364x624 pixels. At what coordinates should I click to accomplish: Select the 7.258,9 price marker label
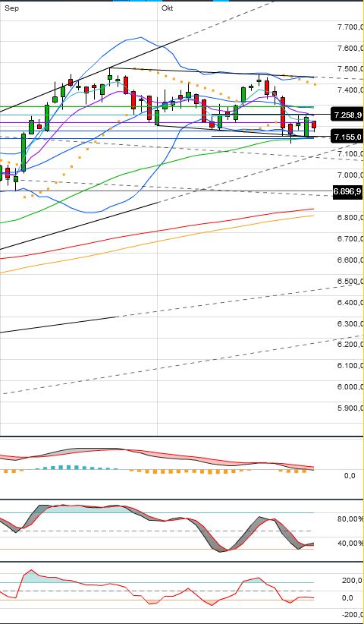coord(348,115)
